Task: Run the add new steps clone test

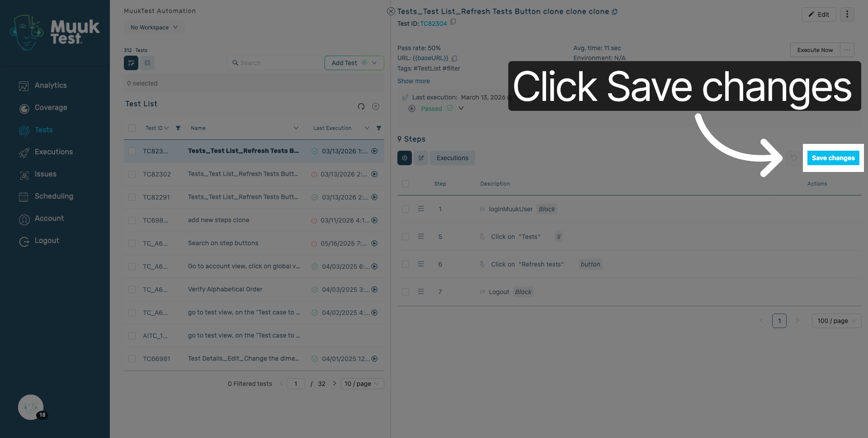Action: (x=375, y=220)
